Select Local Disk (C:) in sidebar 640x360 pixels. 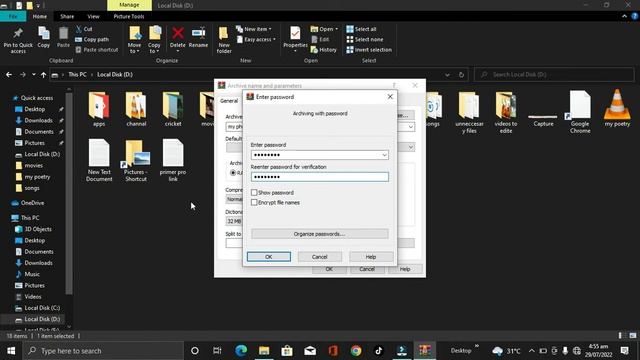[x=38, y=308]
